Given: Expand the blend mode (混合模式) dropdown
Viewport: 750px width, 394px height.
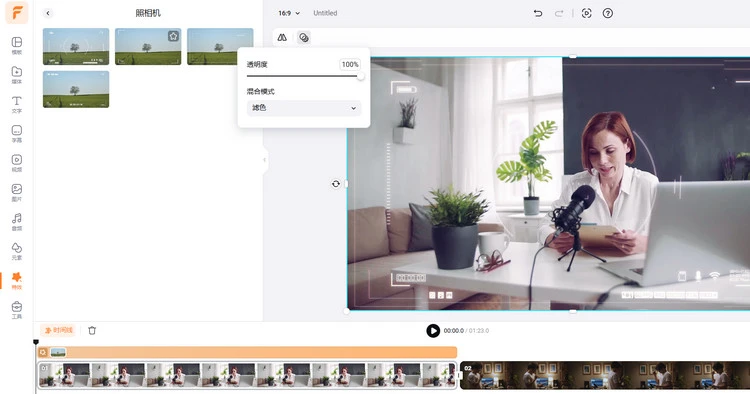Looking at the screenshot, I should pos(304,108).
